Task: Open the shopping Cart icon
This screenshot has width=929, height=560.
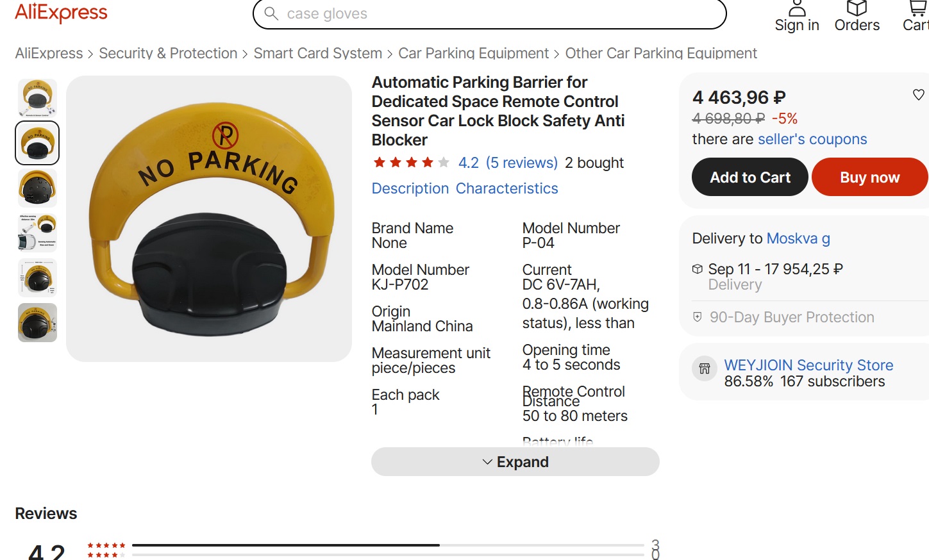Action: pyautogui.click(x=918, y=9)
